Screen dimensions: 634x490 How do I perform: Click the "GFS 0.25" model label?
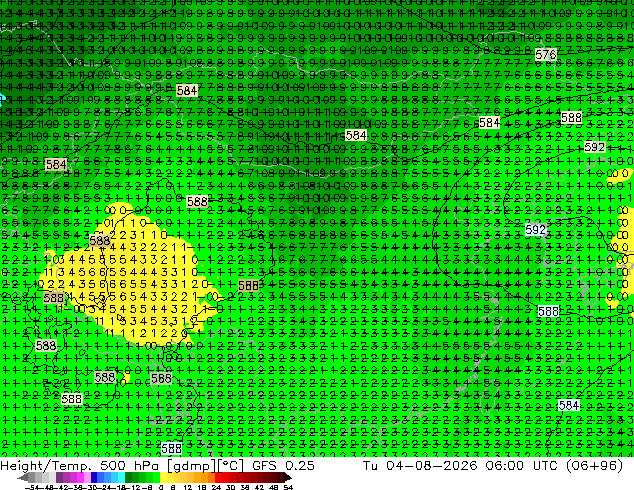(283, 465)
